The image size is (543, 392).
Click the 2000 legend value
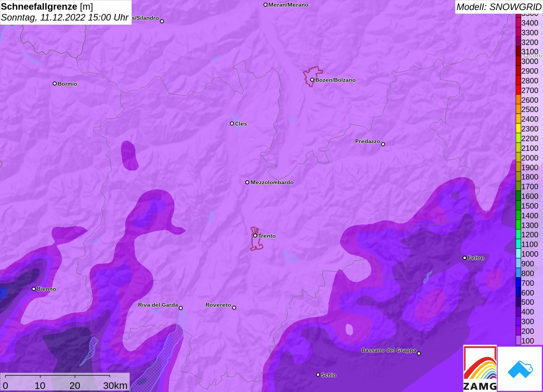[x=530, y=158]
